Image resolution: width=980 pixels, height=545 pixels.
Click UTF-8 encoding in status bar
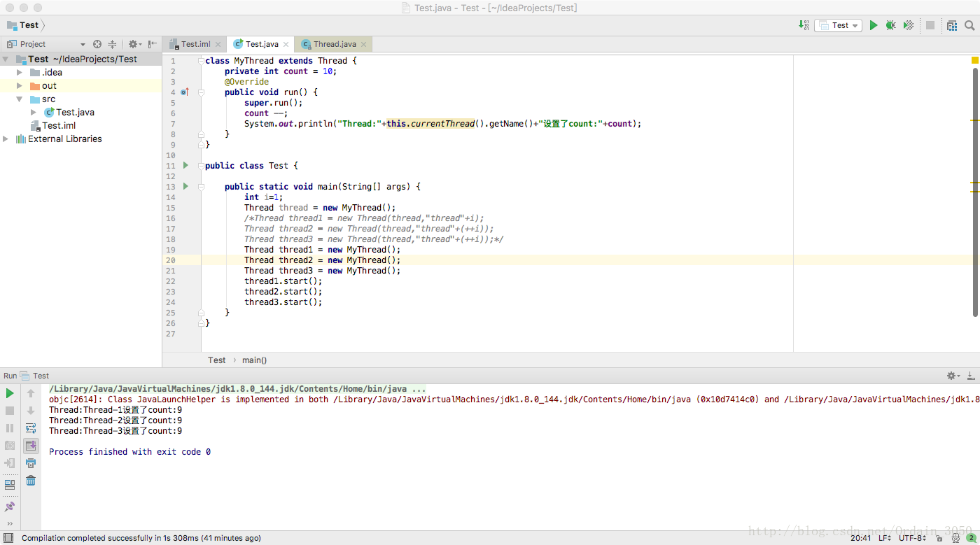pyautogui.click(x=913, y=538)
